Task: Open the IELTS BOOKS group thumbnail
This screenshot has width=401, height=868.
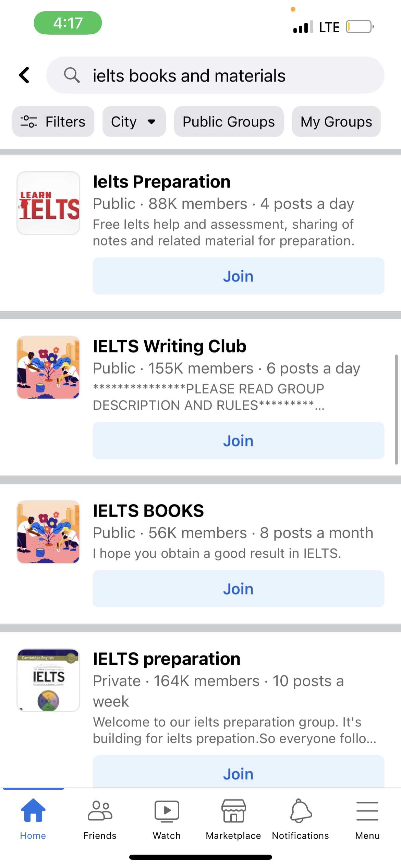Action: point(48,532)
